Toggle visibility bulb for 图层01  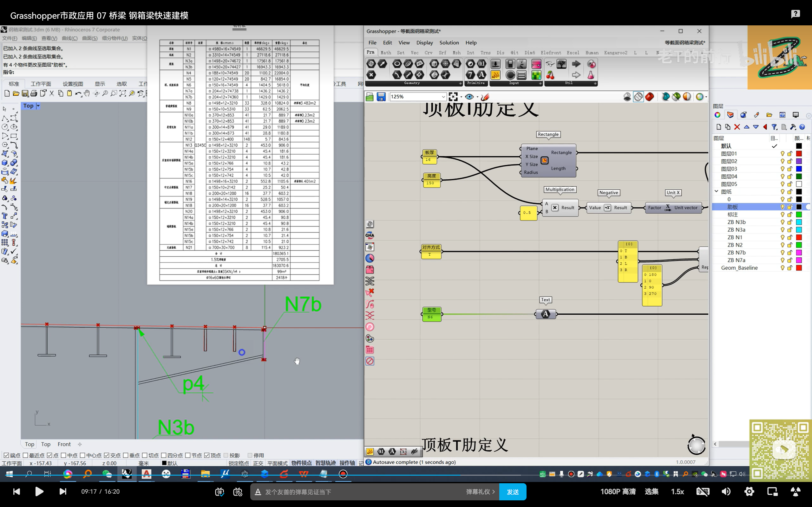tap(782, 154)
